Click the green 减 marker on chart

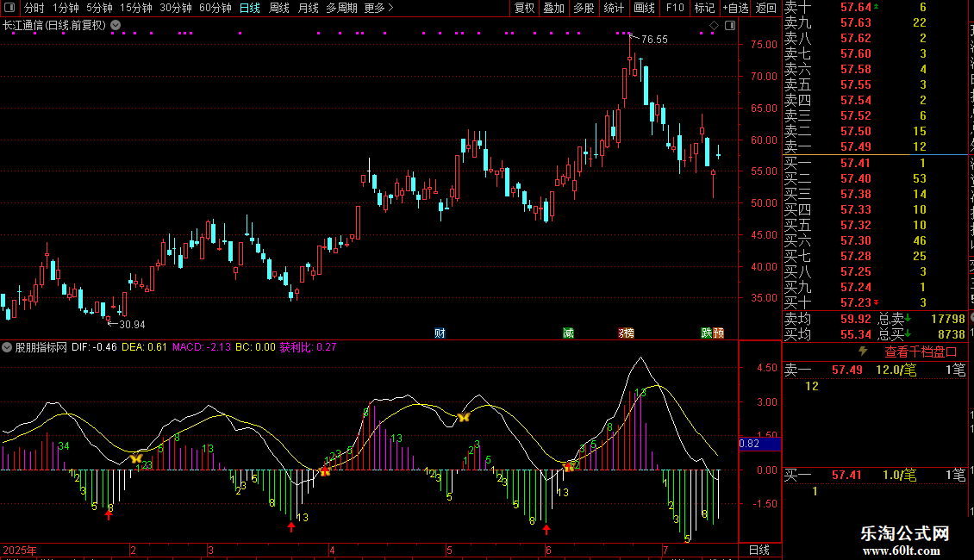tap(568, 333)
